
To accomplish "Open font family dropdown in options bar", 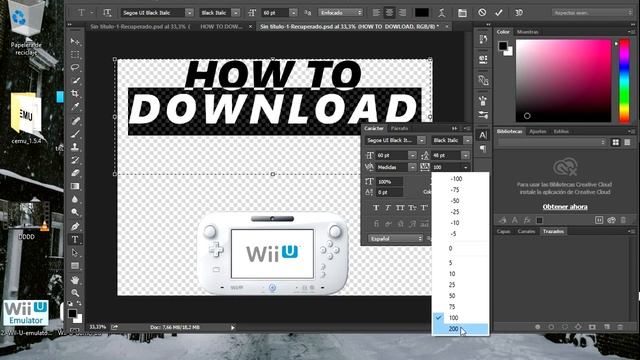I will (x=189, y=13).
